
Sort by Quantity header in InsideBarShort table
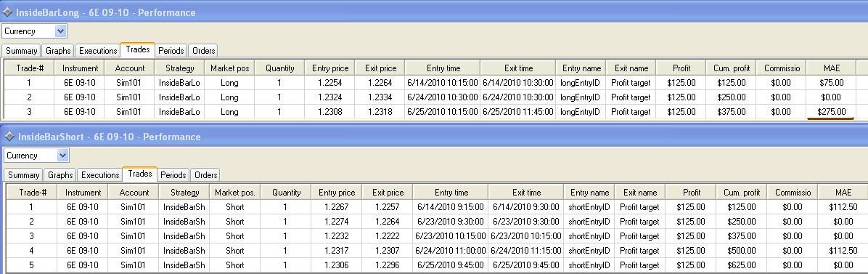coord(286,193)
